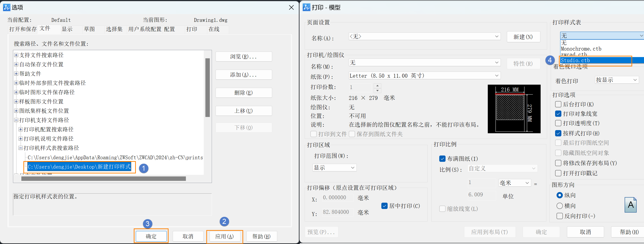Enable 将修改保存到布局(Y) checkbox

(x=558, y=163)
